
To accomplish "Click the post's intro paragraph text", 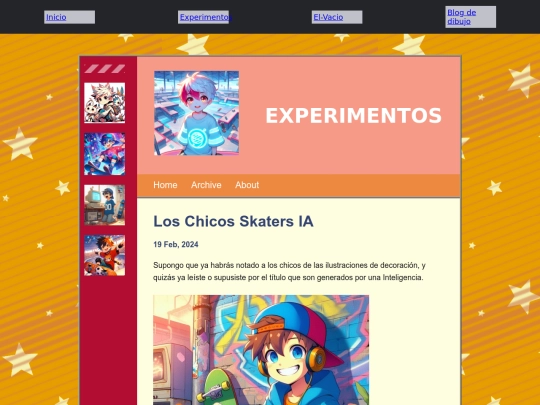I will [289, 271].
